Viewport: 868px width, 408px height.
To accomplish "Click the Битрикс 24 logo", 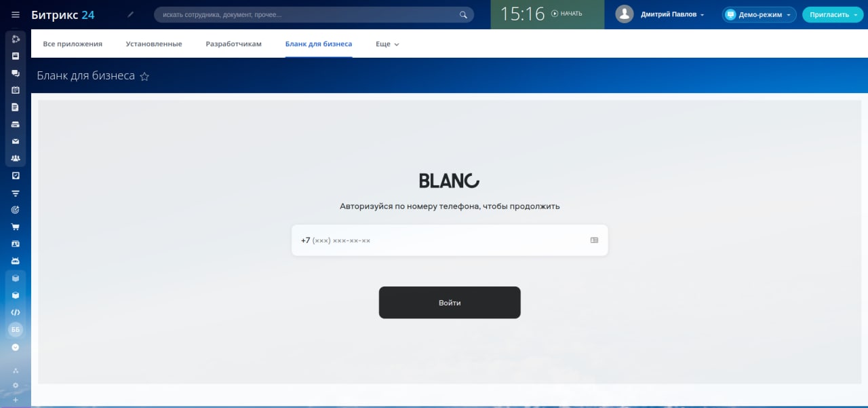I will [63, 14].
